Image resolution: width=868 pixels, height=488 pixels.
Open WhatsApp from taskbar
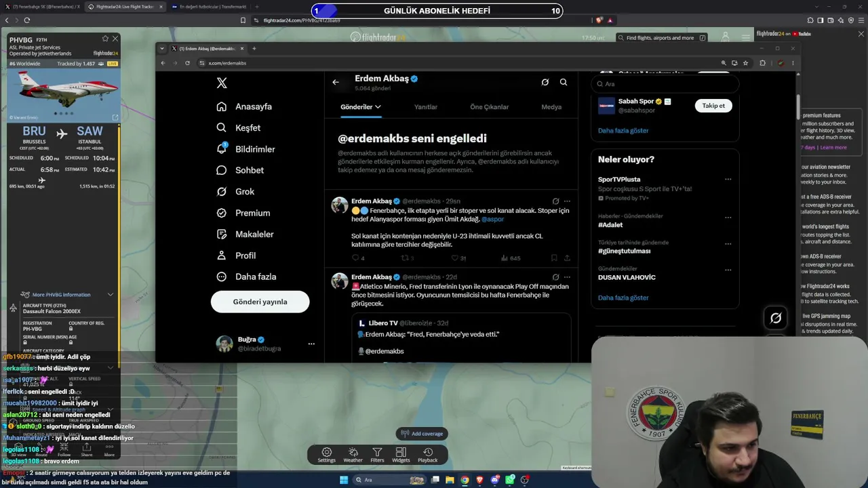(x=510, y=480)
